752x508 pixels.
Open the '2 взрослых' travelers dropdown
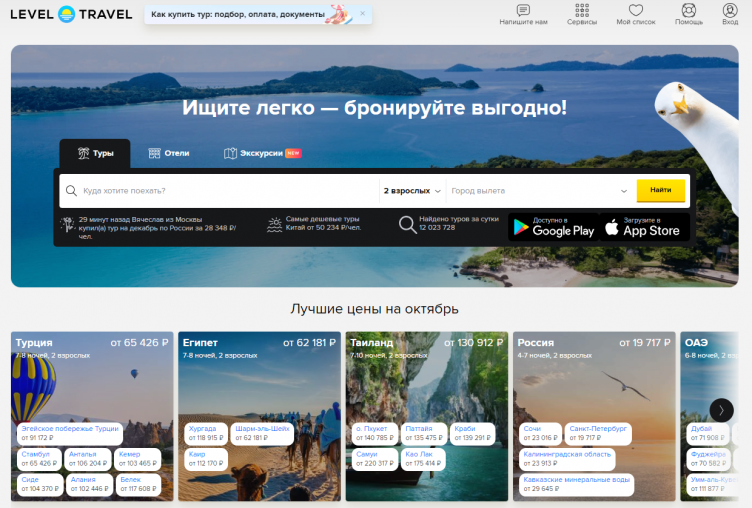tap(412, 191)
